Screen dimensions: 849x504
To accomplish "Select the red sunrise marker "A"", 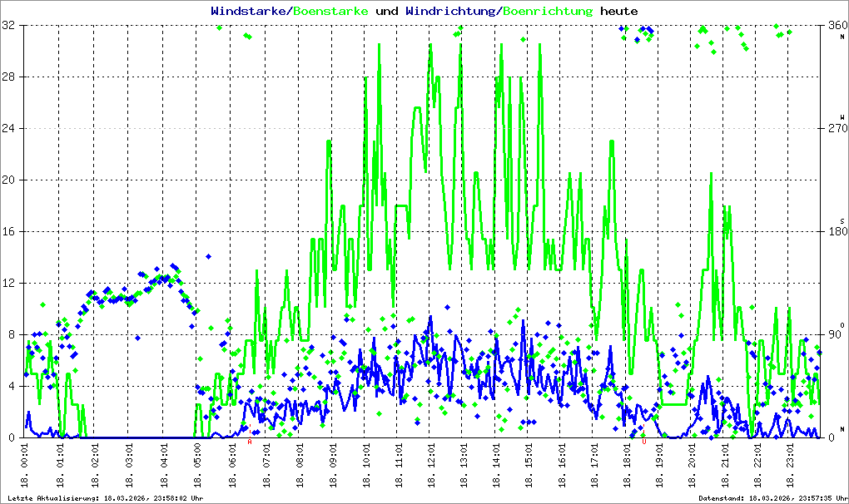I will pyautogui.click(x=250, y=442).
